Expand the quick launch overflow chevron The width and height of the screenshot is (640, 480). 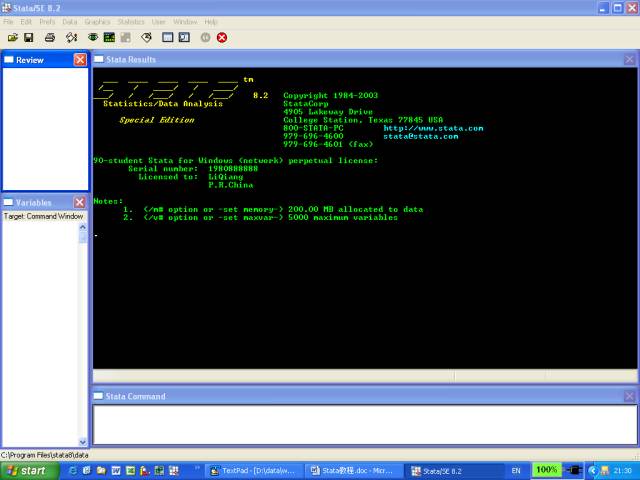coord(197,467)
